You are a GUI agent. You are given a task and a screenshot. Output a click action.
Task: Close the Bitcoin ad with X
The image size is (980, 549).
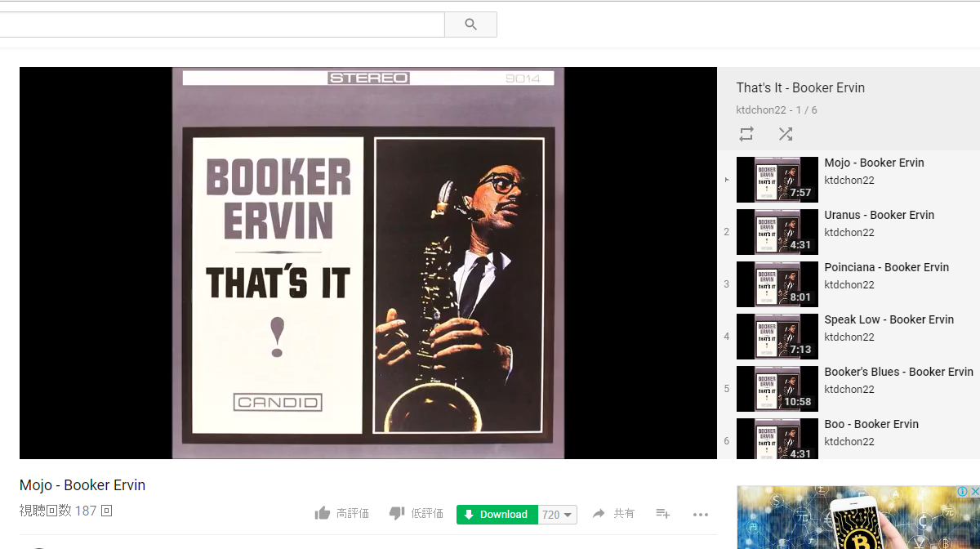click(x=974, y=491)
